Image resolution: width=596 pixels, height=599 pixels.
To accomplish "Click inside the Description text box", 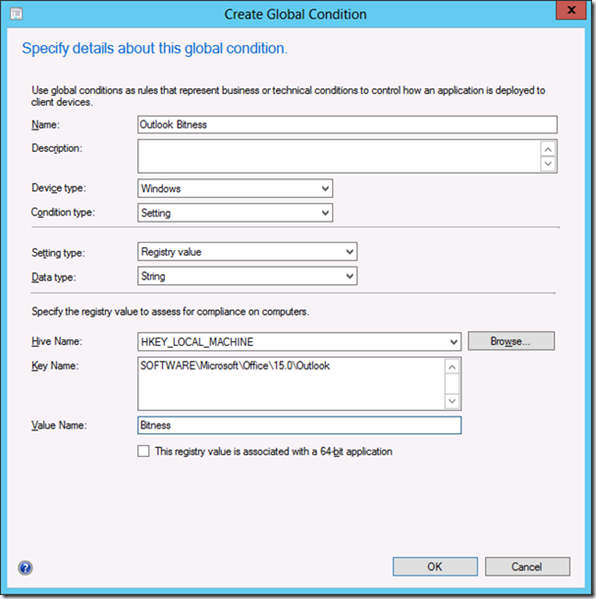I will (x=339, y=156).
